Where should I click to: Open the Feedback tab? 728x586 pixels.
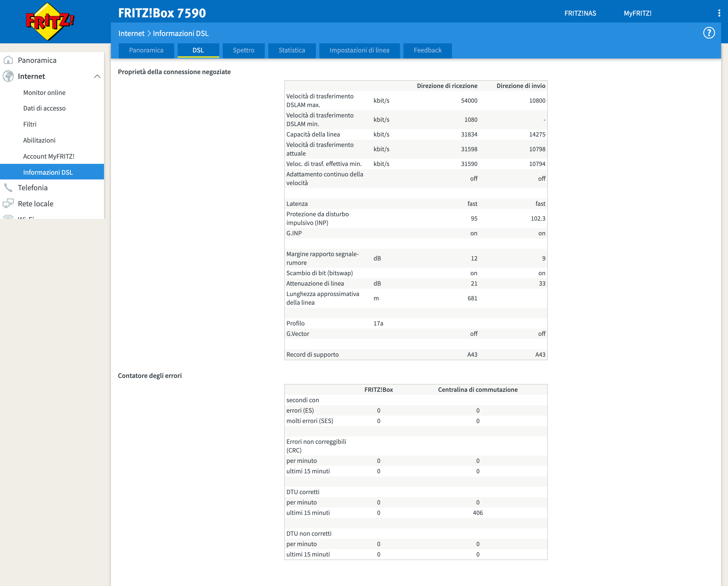point(427,50)
